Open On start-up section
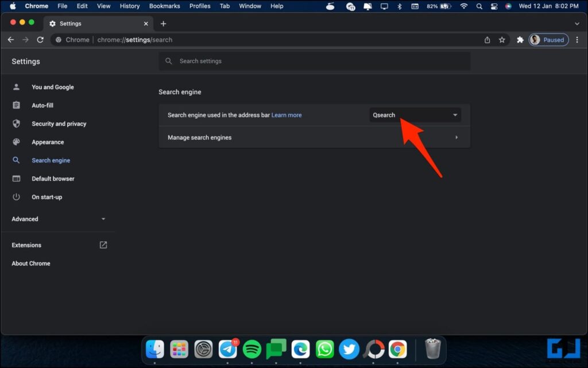Viewport: 588px width, 368px height. pyautogui.click(x=47, y=197)
